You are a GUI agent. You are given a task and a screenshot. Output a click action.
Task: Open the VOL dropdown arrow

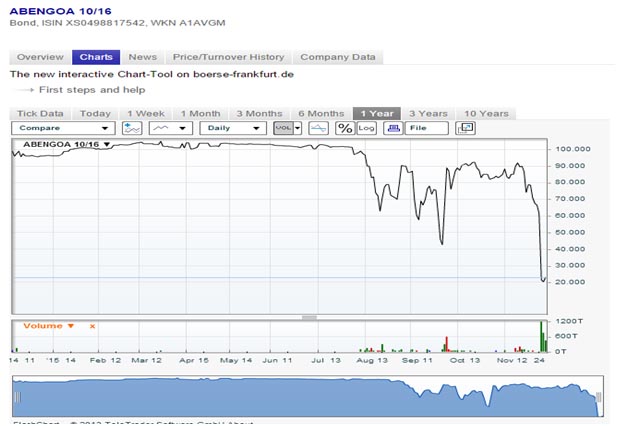(298, 128)
